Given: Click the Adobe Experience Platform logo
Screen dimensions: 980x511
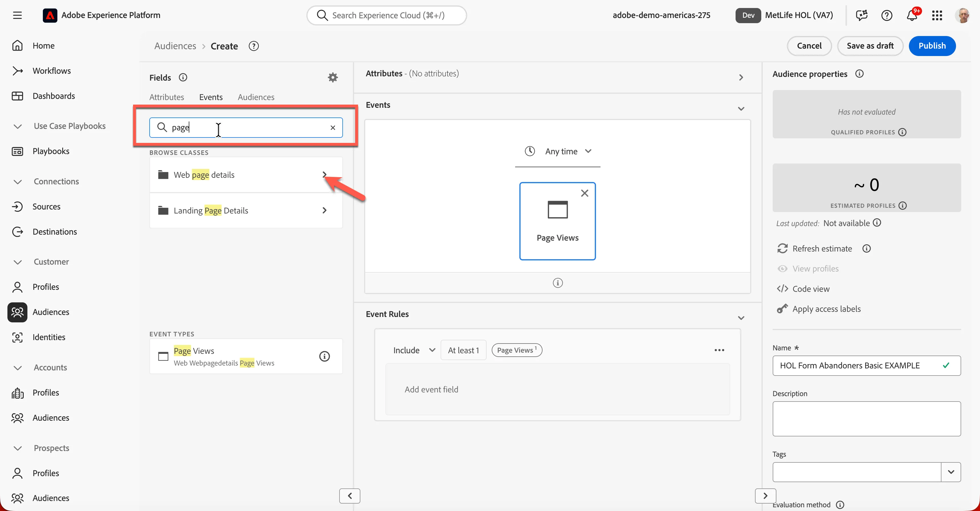Looking at the screenshot, I should (50, 15).
